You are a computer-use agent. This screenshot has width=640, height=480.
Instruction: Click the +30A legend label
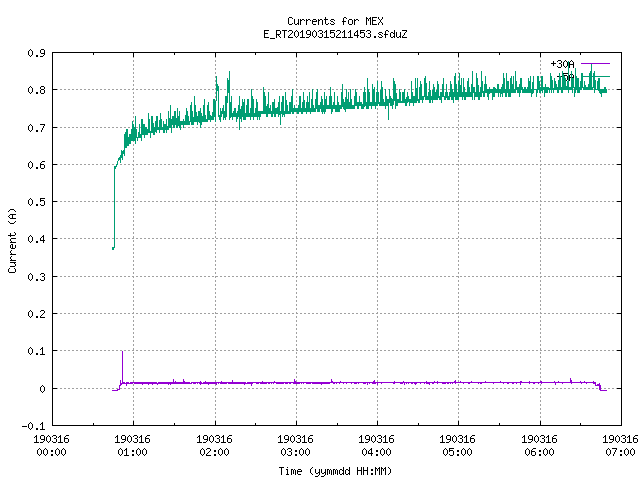pyautogui.click(x=562, y=64)
